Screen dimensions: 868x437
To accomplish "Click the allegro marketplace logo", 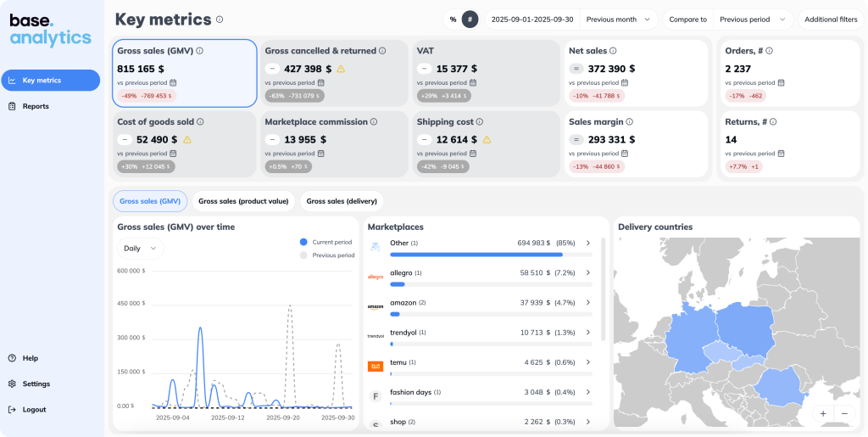I will pos(376,277).
